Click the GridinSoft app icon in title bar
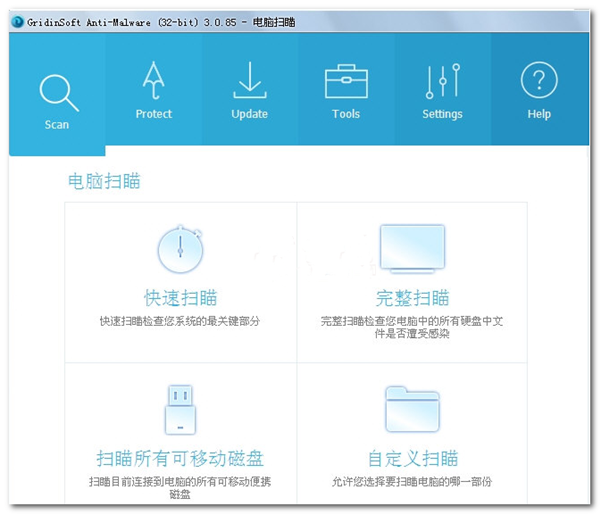The height and width of the screenshot is (514, 600). click(x=12, y=21)
